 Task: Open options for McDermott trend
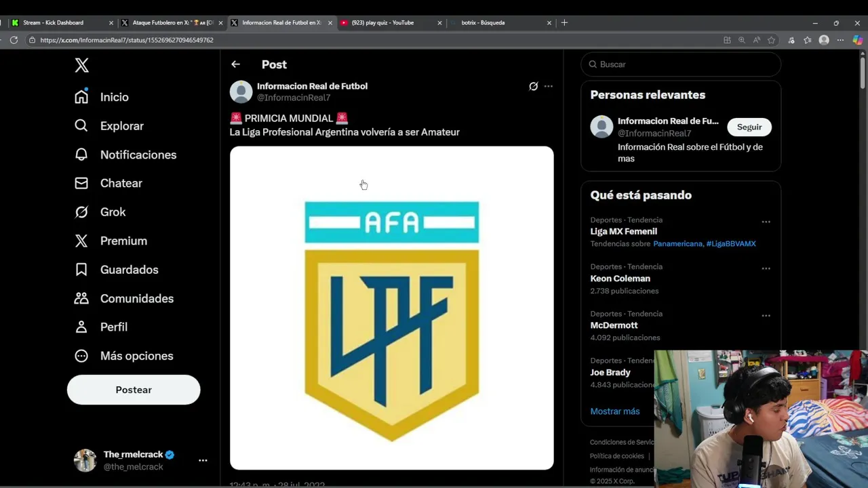tap(766, 315)
